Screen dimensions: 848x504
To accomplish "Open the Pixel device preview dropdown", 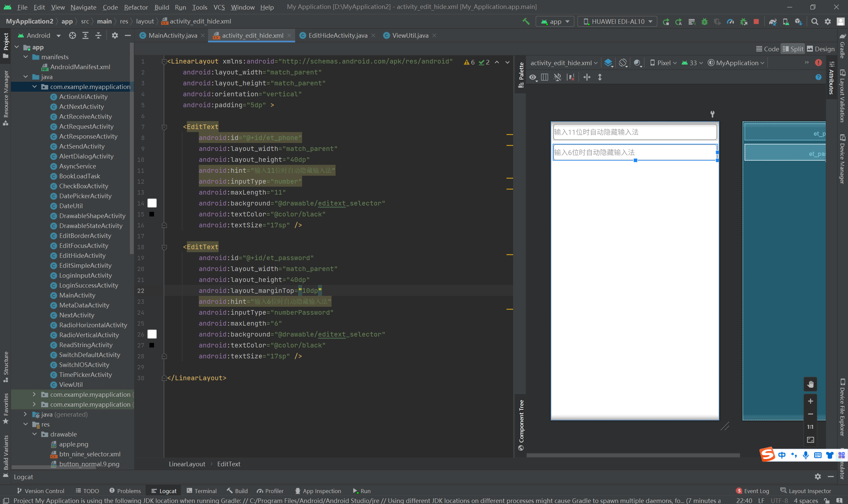I will 663,63.
